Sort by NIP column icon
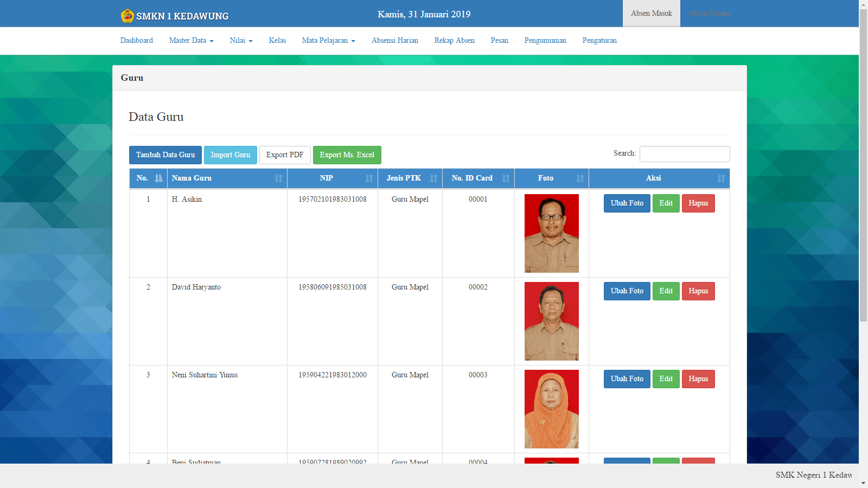Viewport: 868px width, 488px height. tap(369, 178)
